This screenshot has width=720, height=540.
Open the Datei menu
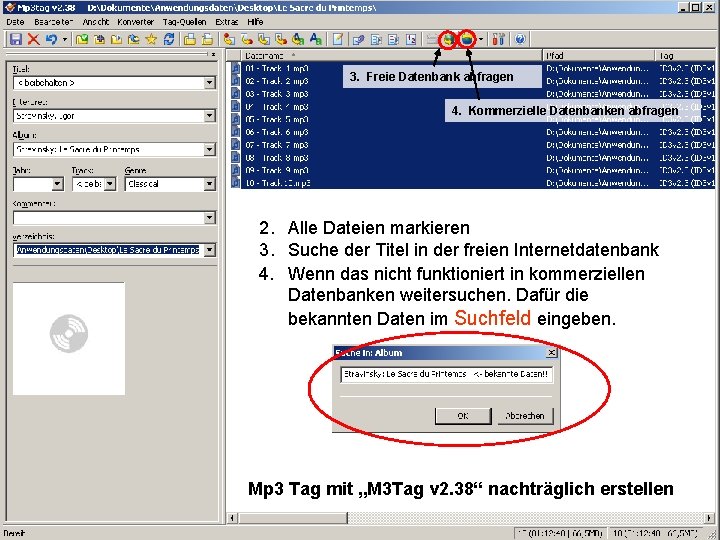pos(15,22)
